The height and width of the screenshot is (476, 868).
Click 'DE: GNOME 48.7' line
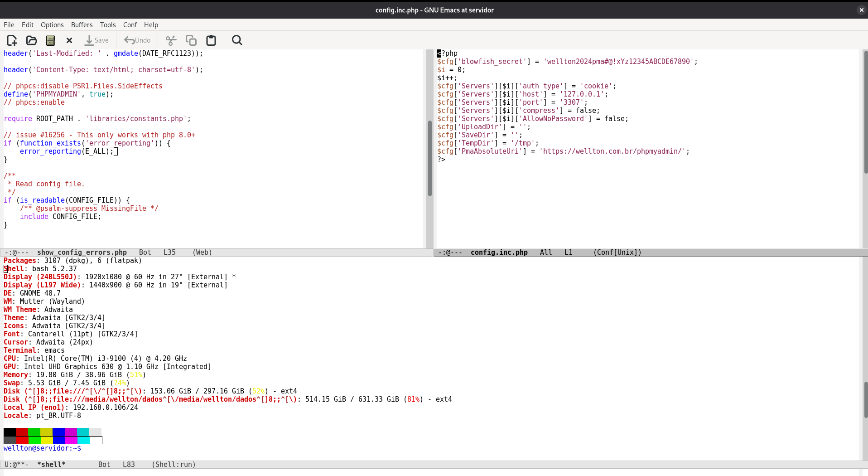point(32,293)
